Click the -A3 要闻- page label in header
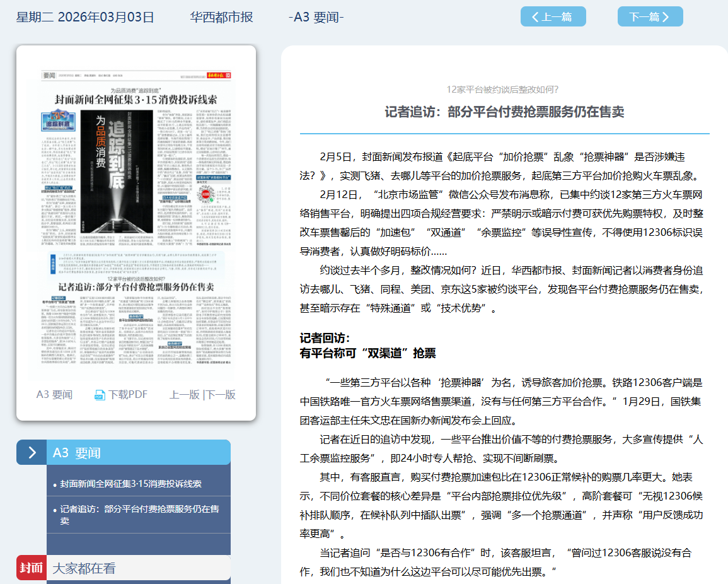The width and height of the screenshot is (728, 584). 316,17
